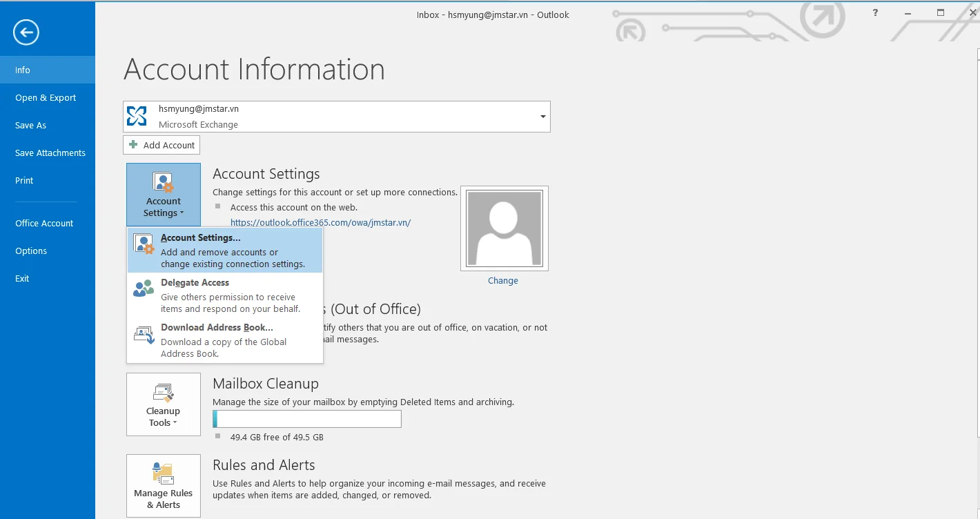Open the Open & Export tab
Viewport: 980px width, 519px height.
click(x=46, y=98)
